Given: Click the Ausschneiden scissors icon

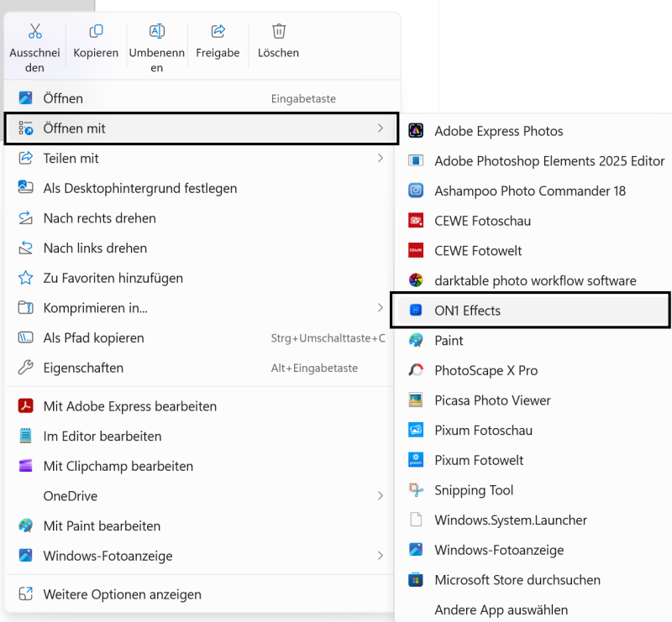Looking at the screenshot, I should pyautogui.click(x=34, y=32).
